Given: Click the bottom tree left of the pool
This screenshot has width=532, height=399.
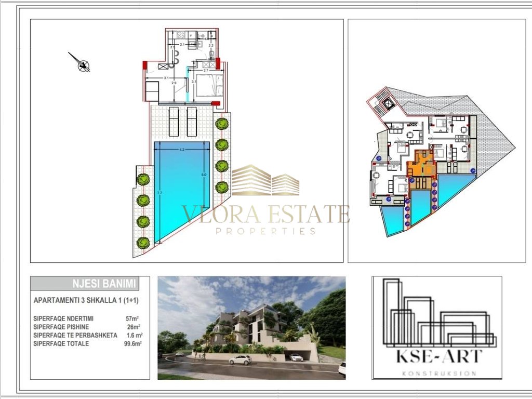Looking at the screenshot, I should (143, 242).
